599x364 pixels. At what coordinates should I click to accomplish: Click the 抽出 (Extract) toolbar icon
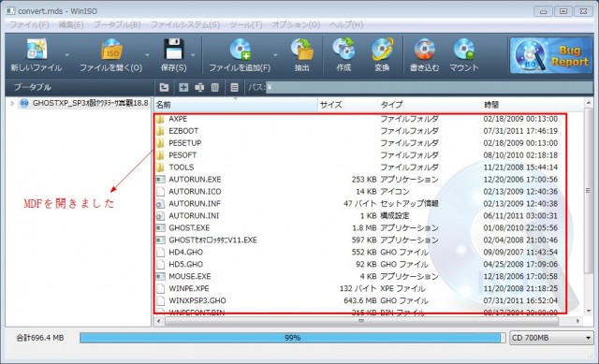coord(301,49)
